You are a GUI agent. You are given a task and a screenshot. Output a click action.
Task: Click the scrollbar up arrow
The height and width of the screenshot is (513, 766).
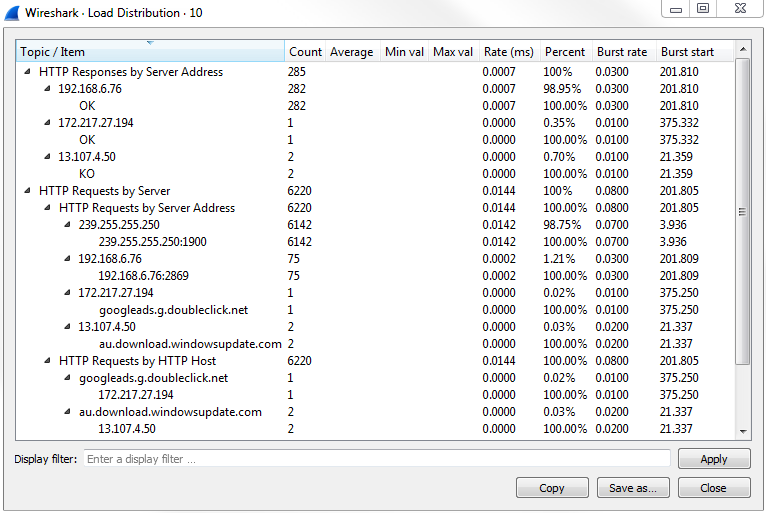(743, 49)
